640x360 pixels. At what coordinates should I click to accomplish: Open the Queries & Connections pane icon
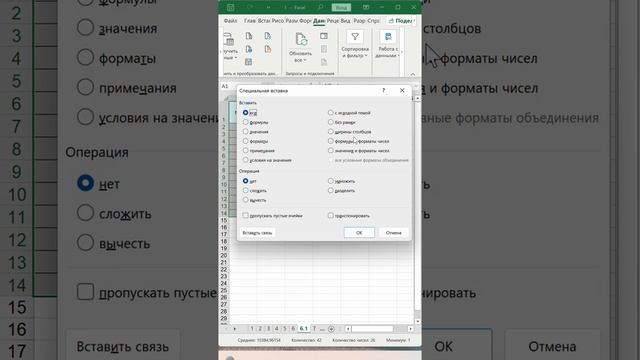coord(324,36)
